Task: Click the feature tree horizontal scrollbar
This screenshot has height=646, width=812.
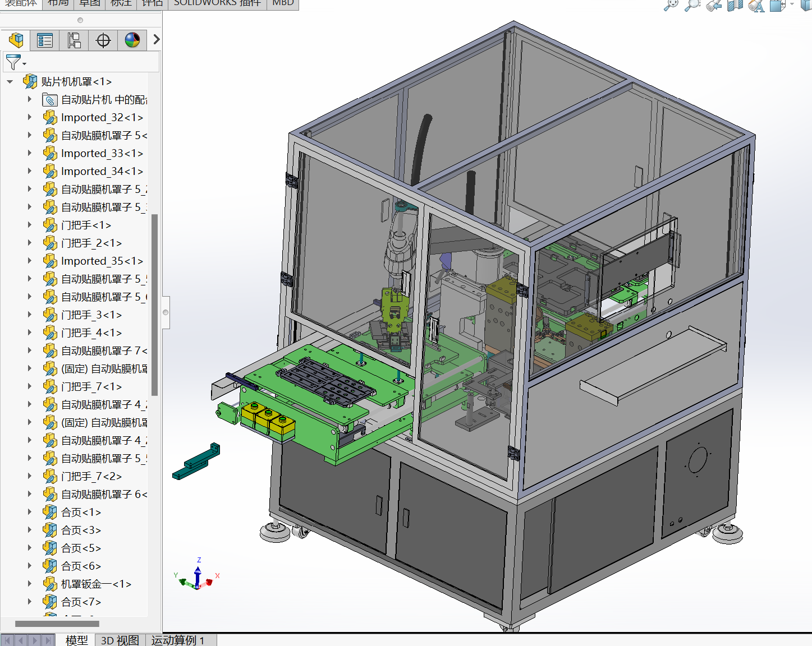Action: (x=57, y=624)
